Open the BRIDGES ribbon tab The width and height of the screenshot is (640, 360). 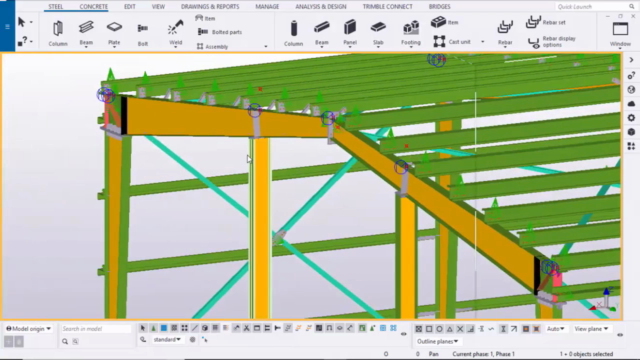tap(440, 7)
